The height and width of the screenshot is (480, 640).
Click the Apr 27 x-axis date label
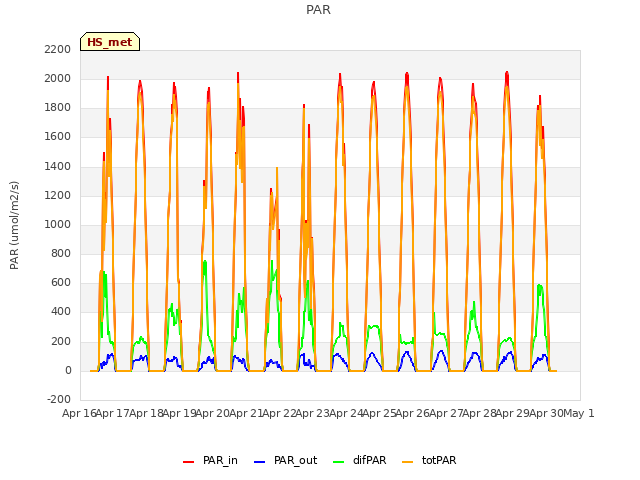click(x=446, y=413)
